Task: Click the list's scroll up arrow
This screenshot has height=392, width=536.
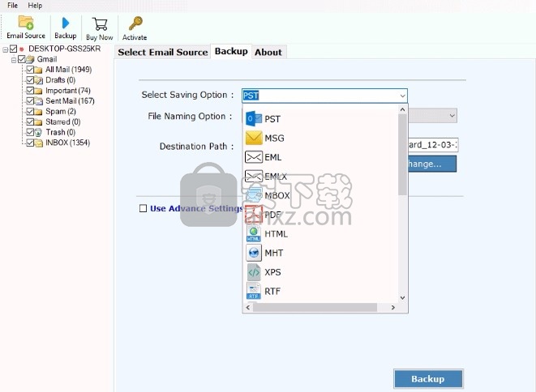Action: 402,109
